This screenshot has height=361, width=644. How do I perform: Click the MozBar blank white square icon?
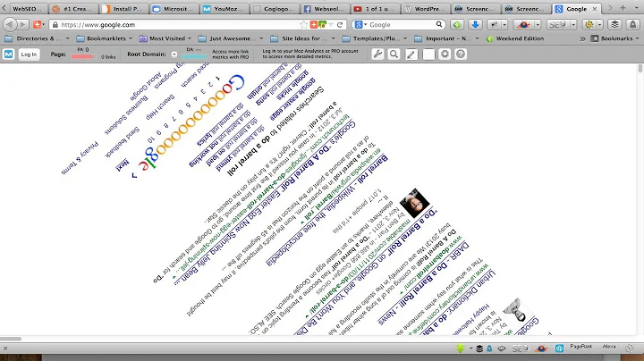428,55
